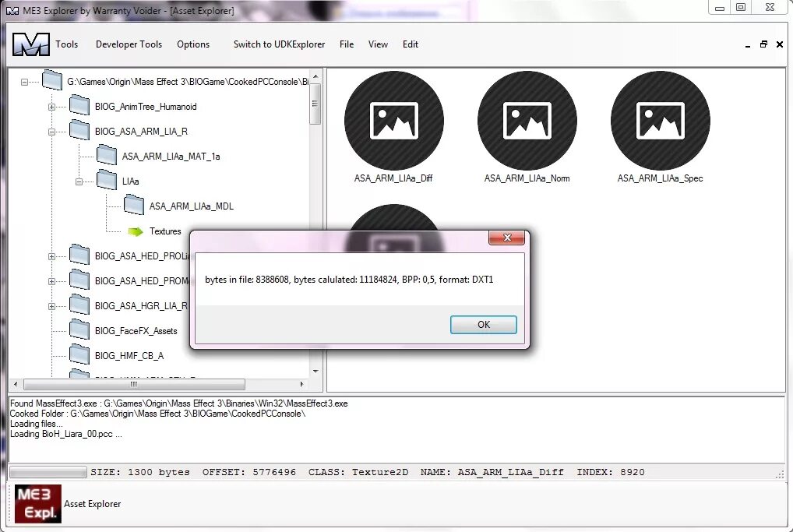Click the "Found MassEffect3.exe" log line
This screenshot has width=793, height=532.
pos(178,403)
